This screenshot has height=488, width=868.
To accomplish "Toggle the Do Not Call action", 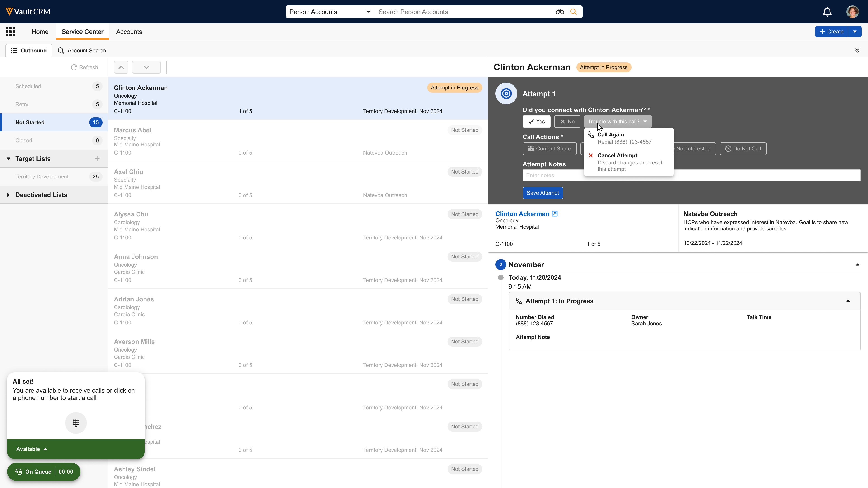I will [x=743, y=149].
